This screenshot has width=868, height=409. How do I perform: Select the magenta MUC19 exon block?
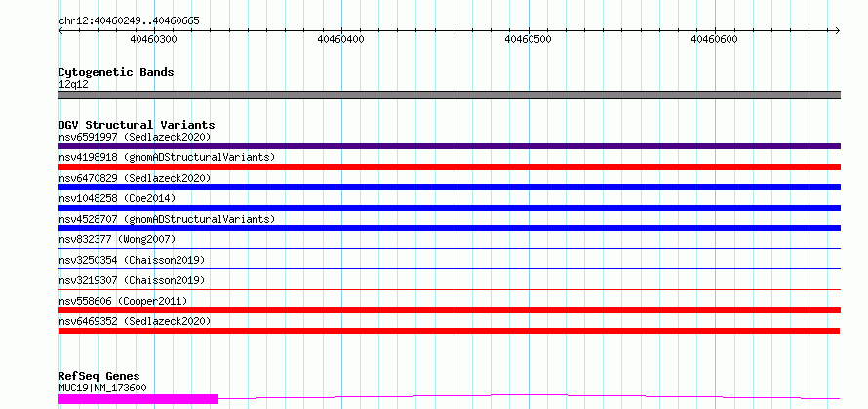pos(138,399)
